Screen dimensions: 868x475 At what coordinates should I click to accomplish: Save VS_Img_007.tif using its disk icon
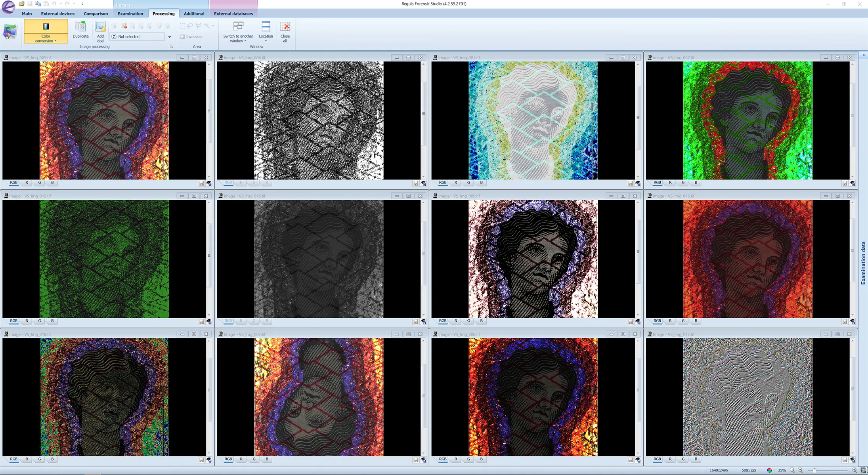point(845,183)
